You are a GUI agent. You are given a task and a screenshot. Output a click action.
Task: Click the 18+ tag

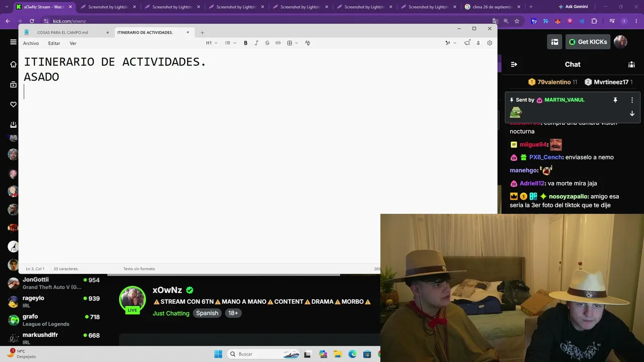[x=233, y=313]
